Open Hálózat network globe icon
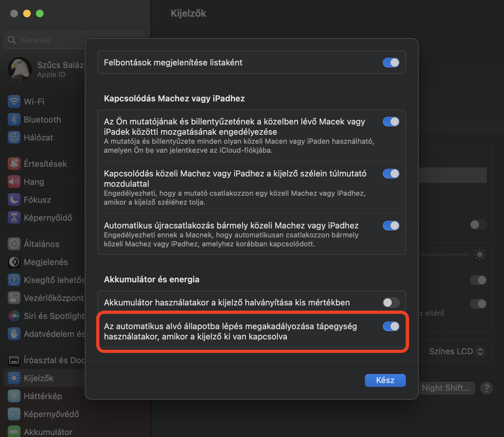Viewport: 504px width, 437px height. (x=14, y=137)
